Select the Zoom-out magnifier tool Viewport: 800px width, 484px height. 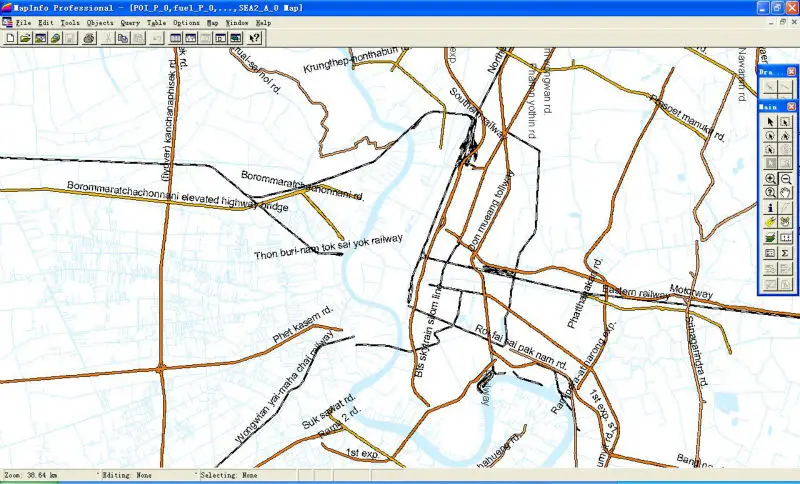(785, 178)
